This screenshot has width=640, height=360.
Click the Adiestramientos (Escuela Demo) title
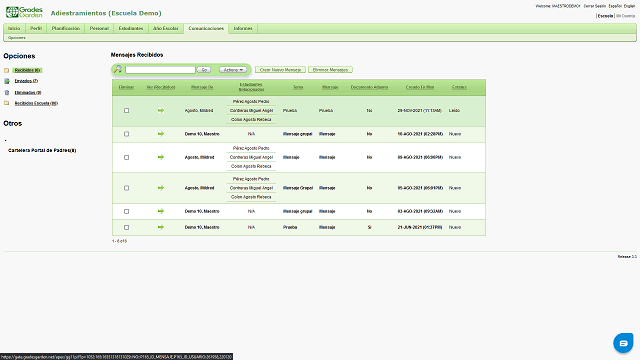tap(106, 13)
